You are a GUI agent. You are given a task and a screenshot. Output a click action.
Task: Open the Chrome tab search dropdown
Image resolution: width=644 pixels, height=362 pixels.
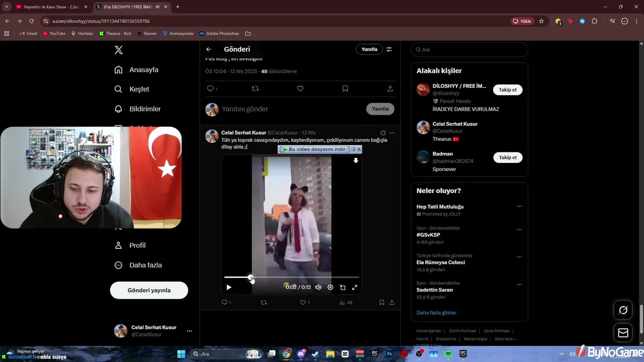pyautogui.click(x=7, y=7)
